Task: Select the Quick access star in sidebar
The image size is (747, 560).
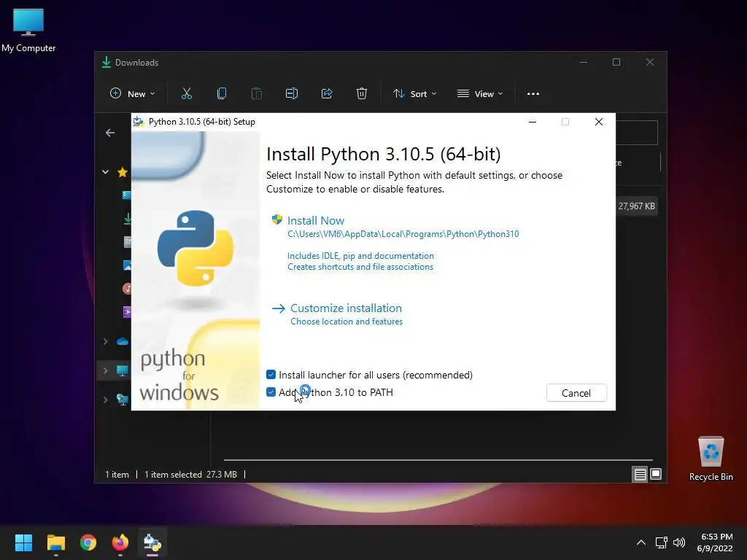Action: tap(123, 172)
